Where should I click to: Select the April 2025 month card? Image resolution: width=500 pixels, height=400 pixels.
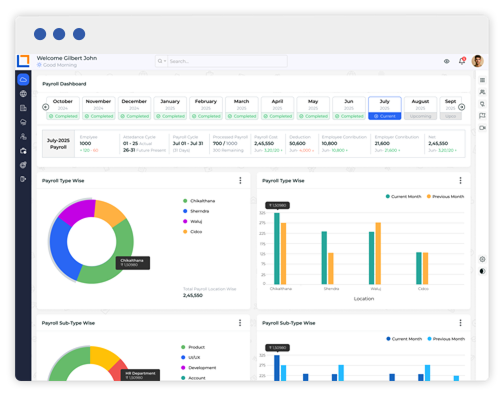click(x=277, y=108)
